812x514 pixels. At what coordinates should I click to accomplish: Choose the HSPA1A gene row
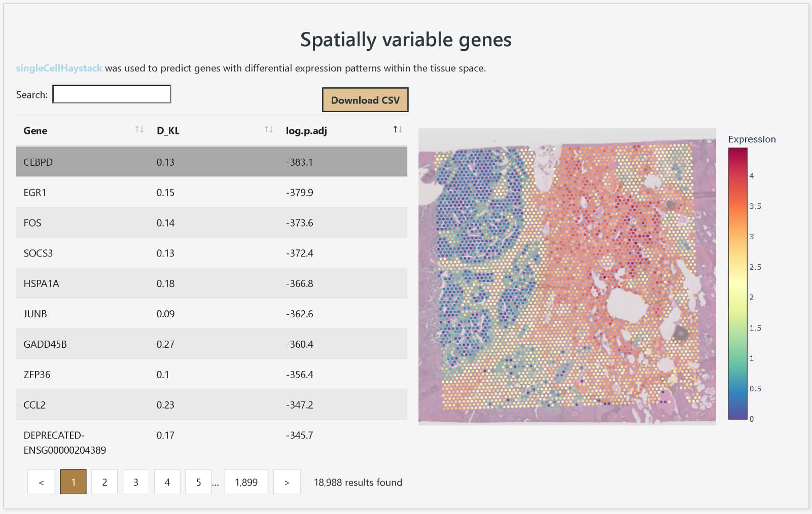pos(211,283)
